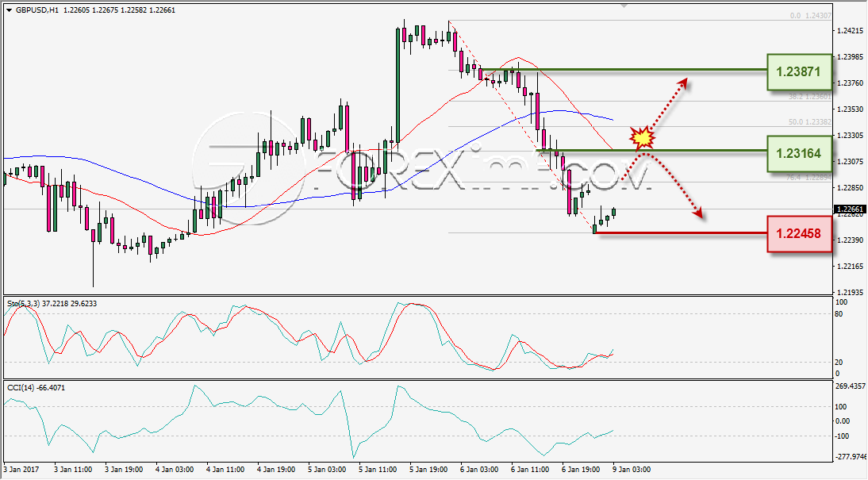This screenshot has width=868, height=480.
Task: Click the CCI scale value -277.9746
Action: coord(850,457)
